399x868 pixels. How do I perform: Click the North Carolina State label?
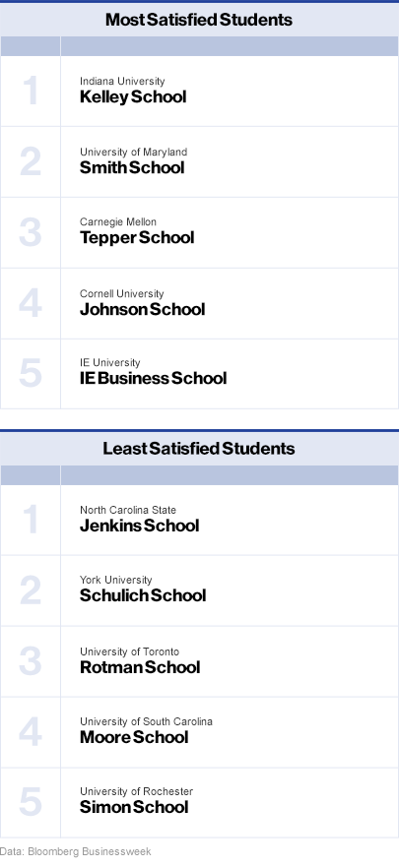click(128, 510)
